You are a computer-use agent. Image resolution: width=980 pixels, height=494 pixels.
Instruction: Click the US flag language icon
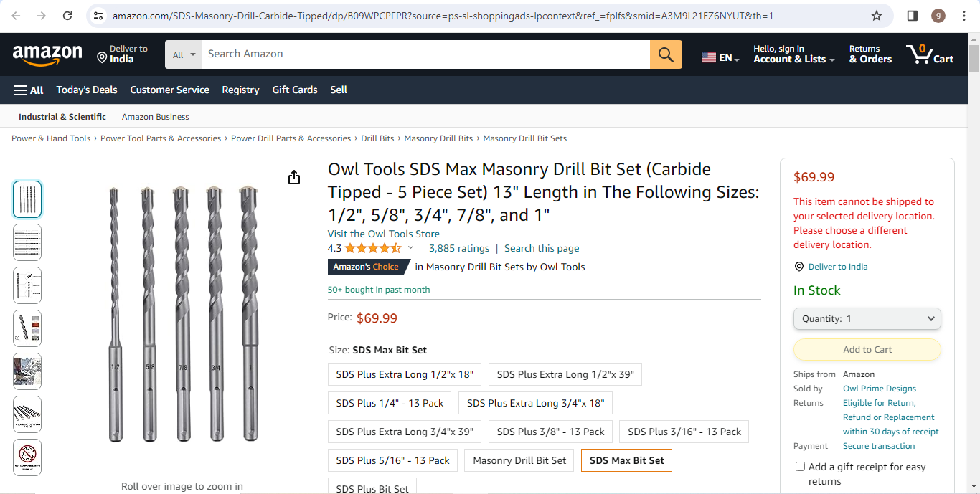[709, 56]
